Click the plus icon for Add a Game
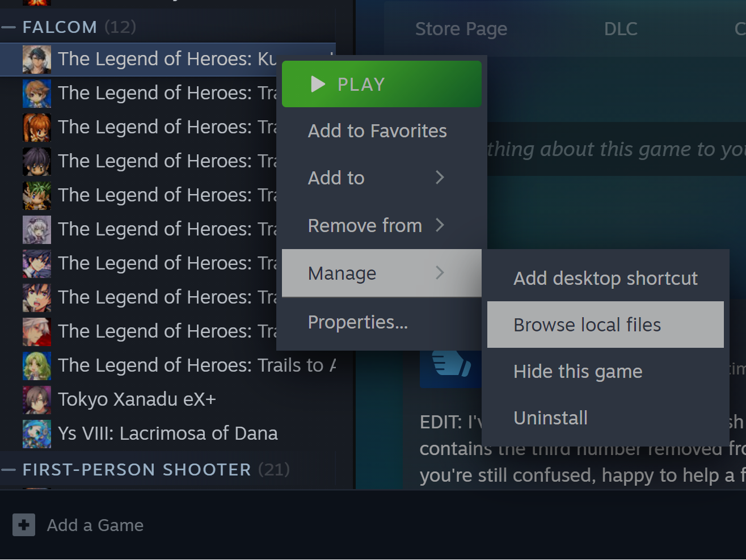Screen dimensions: 746x560 click(x=24, y=525)
